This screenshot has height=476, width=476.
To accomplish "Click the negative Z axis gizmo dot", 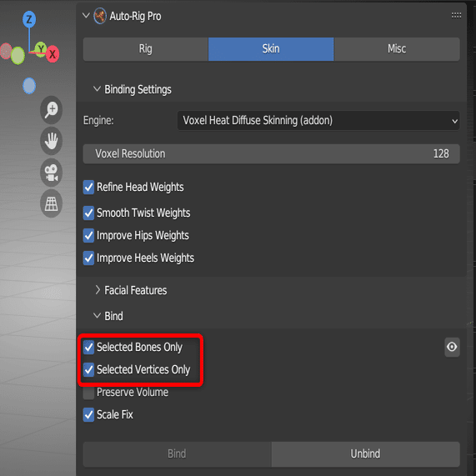I will pos(29,86).
